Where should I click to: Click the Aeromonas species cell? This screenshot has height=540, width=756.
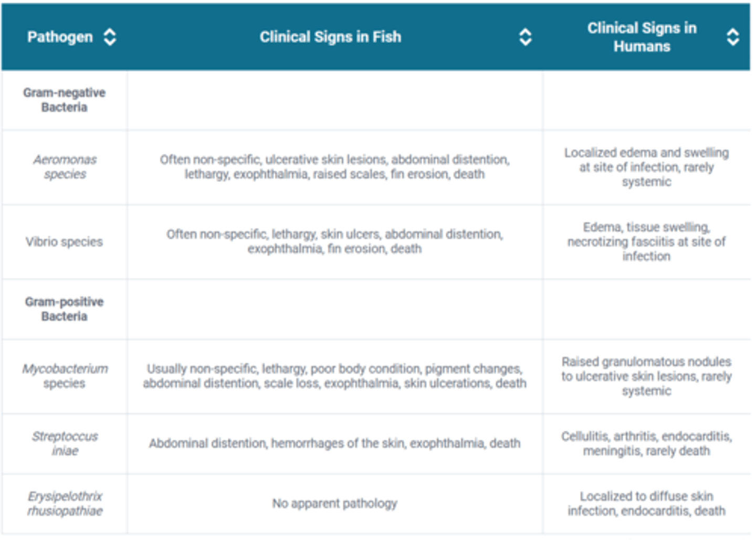[65, 167]
